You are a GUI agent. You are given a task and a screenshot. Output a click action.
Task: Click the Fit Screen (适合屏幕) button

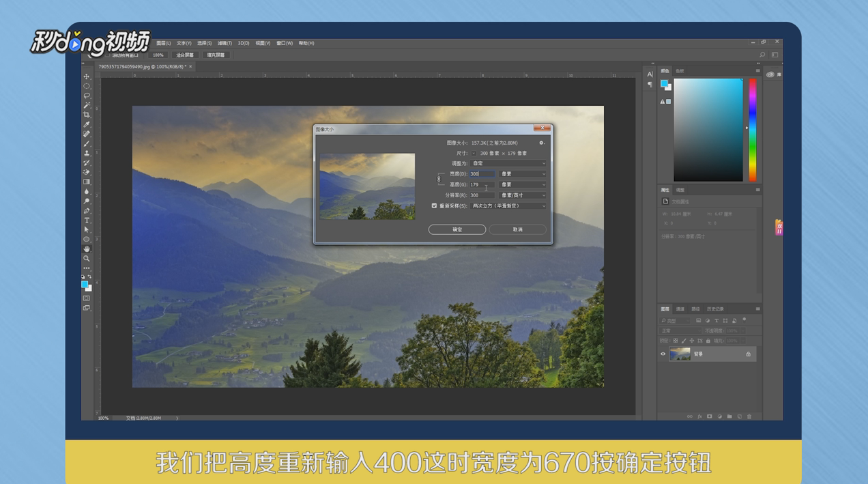(x=185, y=55)
